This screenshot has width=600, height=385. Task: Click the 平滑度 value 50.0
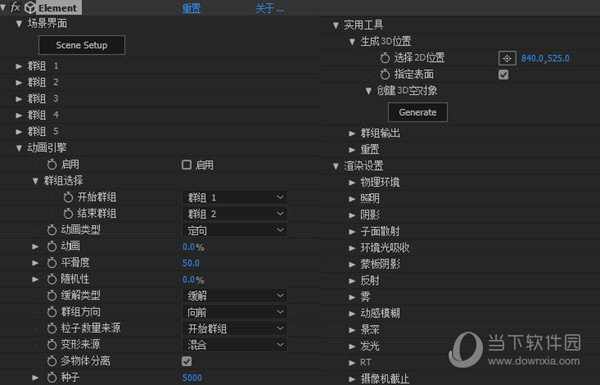pyautogui.click(x=191, y=263)
